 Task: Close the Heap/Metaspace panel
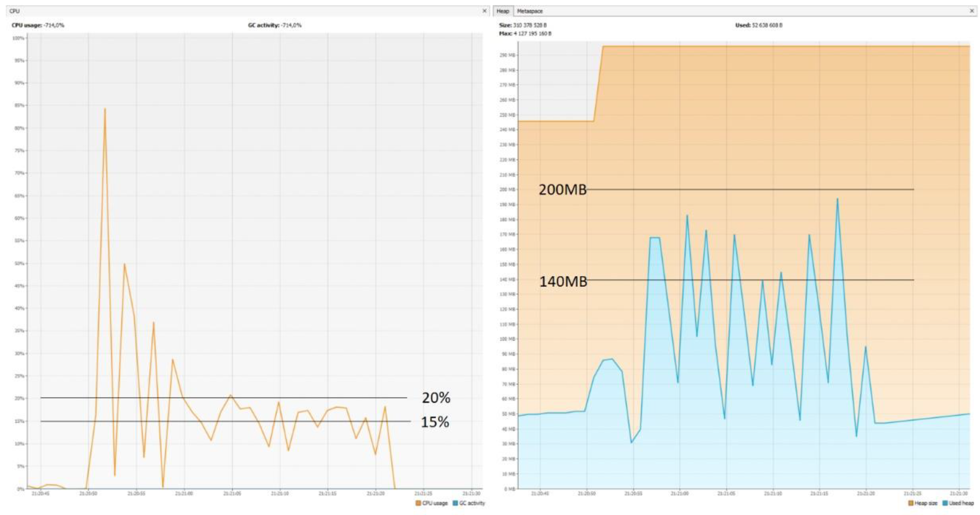[972, 11]
